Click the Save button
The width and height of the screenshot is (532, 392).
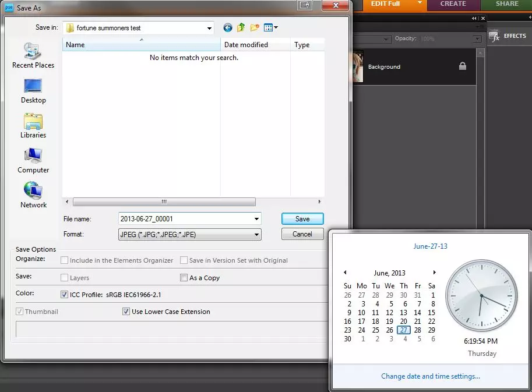302,219
